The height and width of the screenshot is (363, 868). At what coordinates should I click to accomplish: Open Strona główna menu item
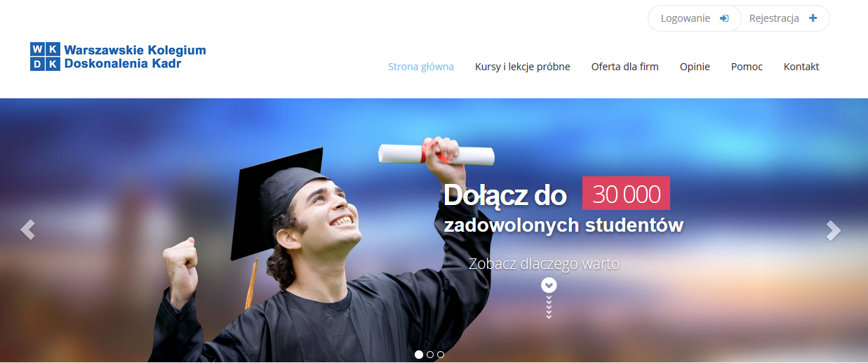tap(421, 67)
